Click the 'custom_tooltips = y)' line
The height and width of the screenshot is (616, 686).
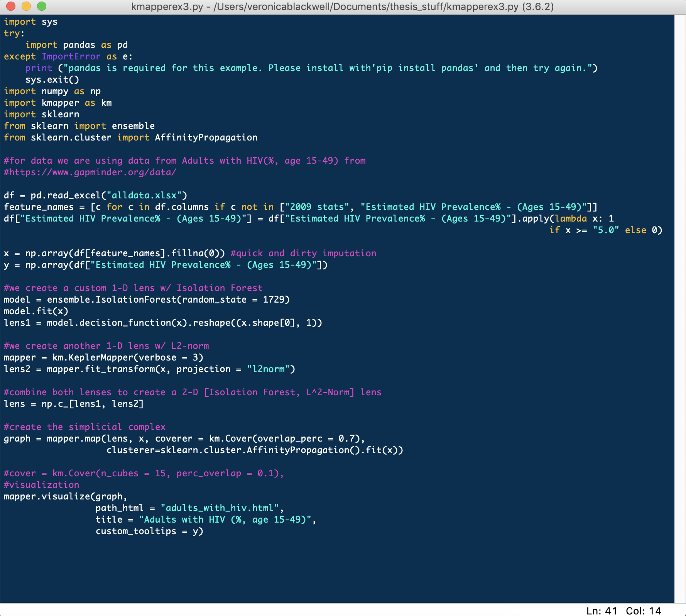pyautogui.click(x=149, y=531)
